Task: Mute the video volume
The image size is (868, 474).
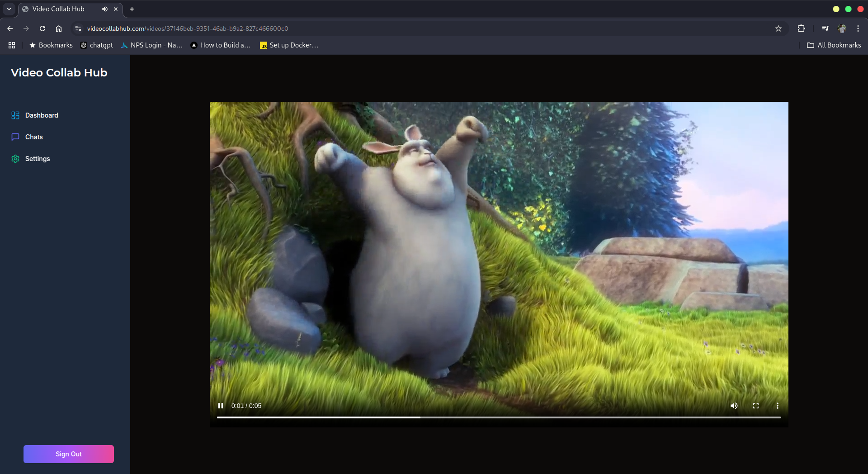Action: [x=734, y=406]
